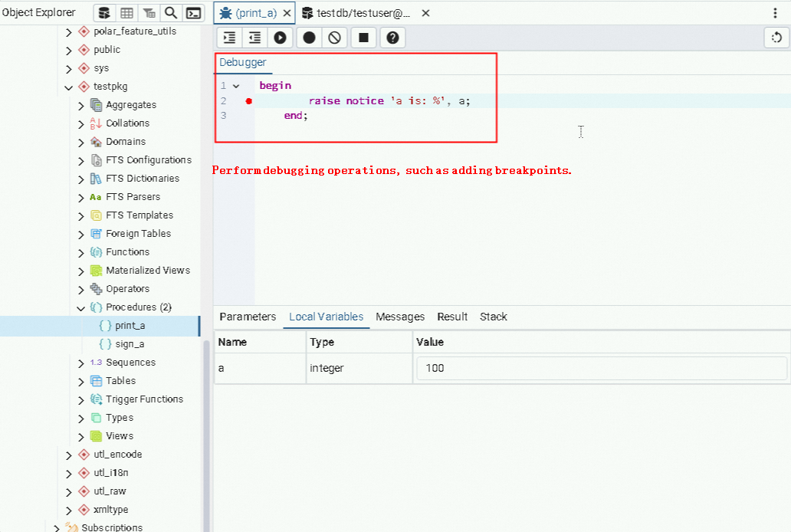Expand Aggregates node
Screen dimensions: 791x532
pos(81,106)
